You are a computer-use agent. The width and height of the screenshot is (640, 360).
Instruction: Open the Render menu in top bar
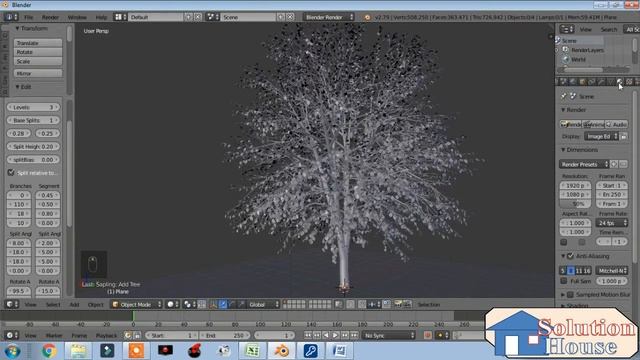point(51,17)
